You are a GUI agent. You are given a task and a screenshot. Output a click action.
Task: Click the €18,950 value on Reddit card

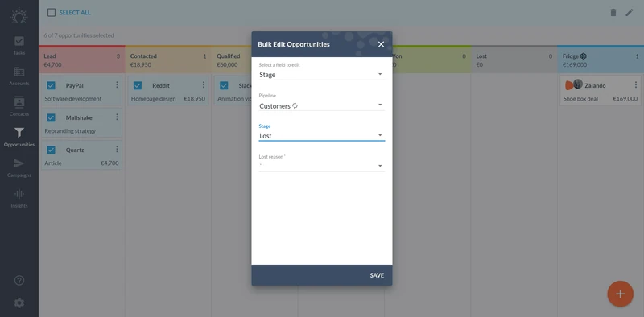tap(194, 99)
